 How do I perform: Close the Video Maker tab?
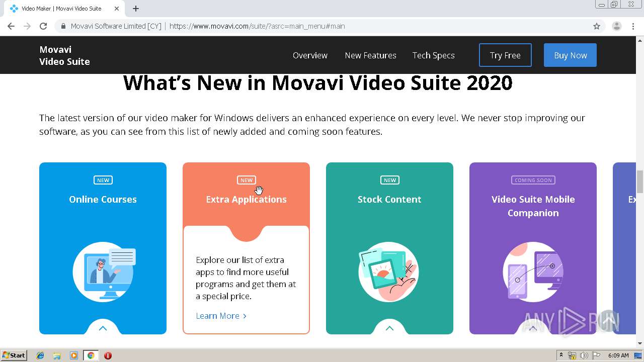117,9
